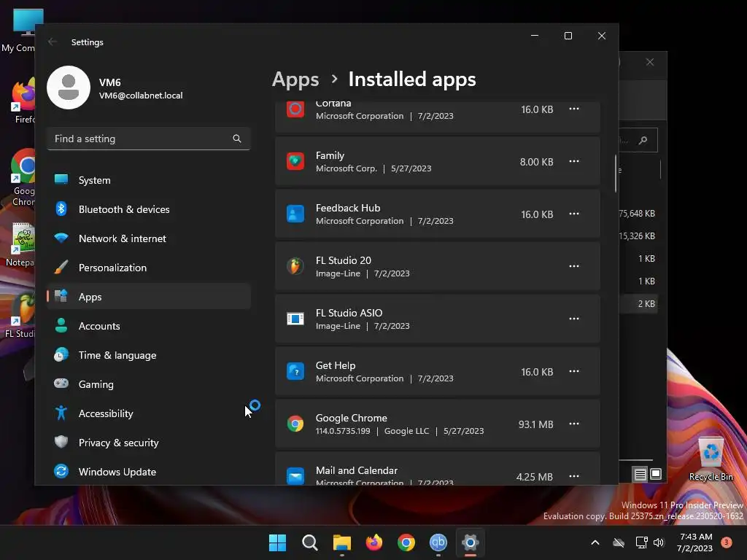Open the Windows Start menu
Screen dimensions: 747x560
[277, 542]
